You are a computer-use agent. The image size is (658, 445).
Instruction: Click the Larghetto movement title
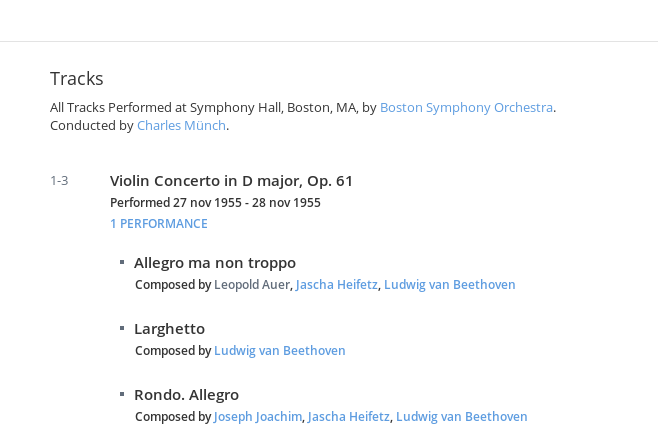click(170, 329)
